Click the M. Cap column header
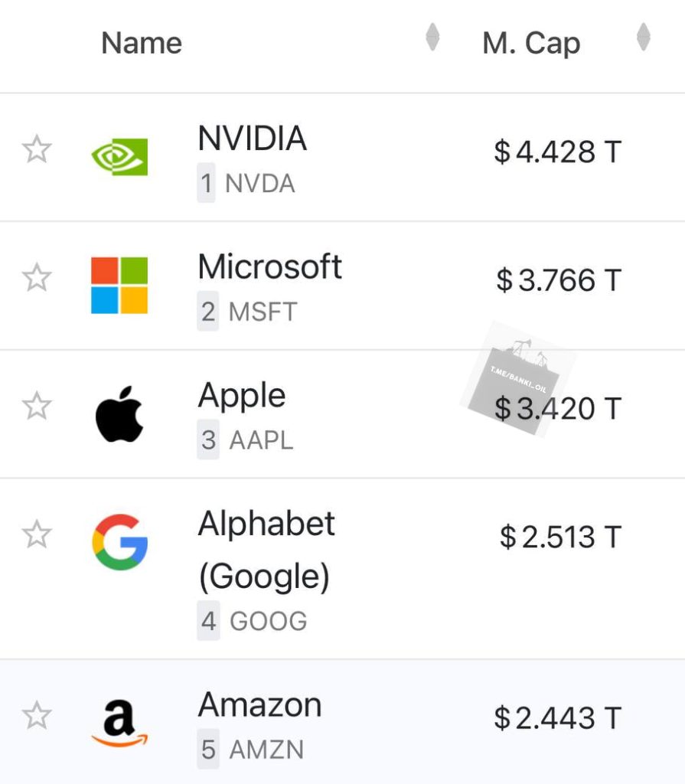This screenshot has width=685, height=784. [531, 43]
